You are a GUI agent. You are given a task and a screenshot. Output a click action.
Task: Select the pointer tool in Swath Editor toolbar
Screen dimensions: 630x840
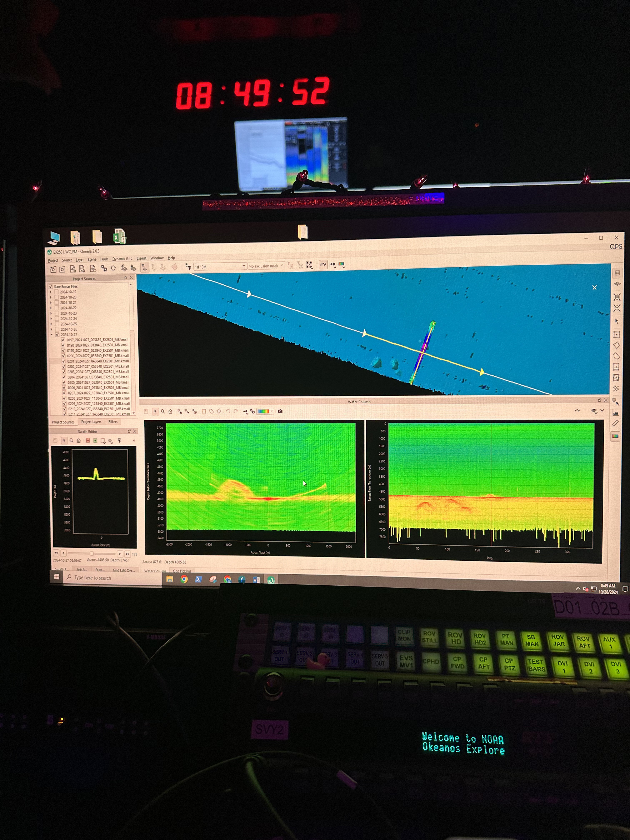click(x=65, y=440)
